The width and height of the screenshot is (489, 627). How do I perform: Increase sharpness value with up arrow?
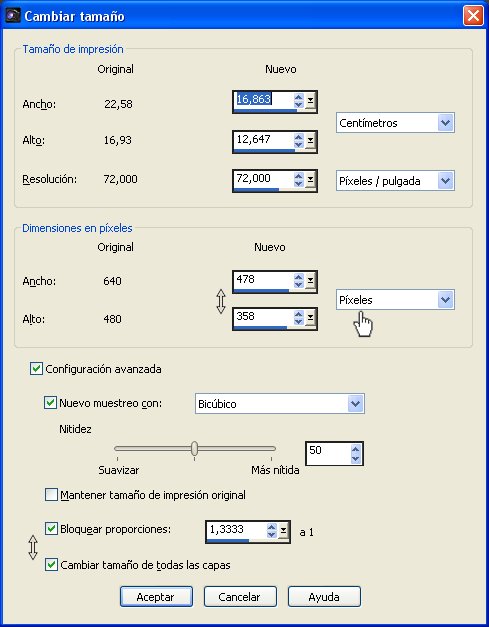(355, 449)
